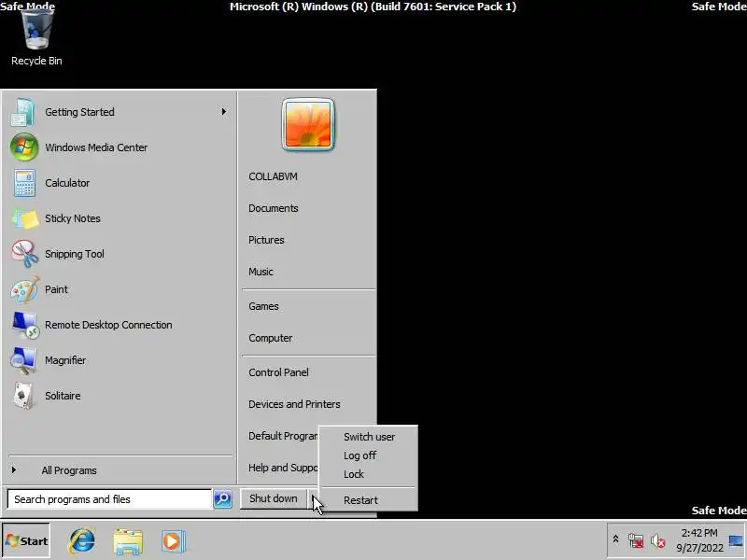Open the Magnifier icon

tap(24, 360)
